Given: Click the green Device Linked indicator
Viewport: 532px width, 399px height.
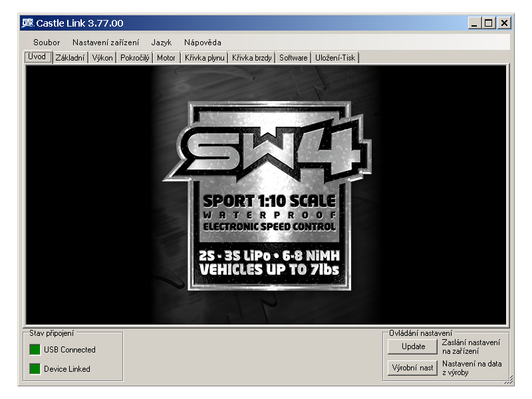Looking at the screenshot, I should coord(35,369).
